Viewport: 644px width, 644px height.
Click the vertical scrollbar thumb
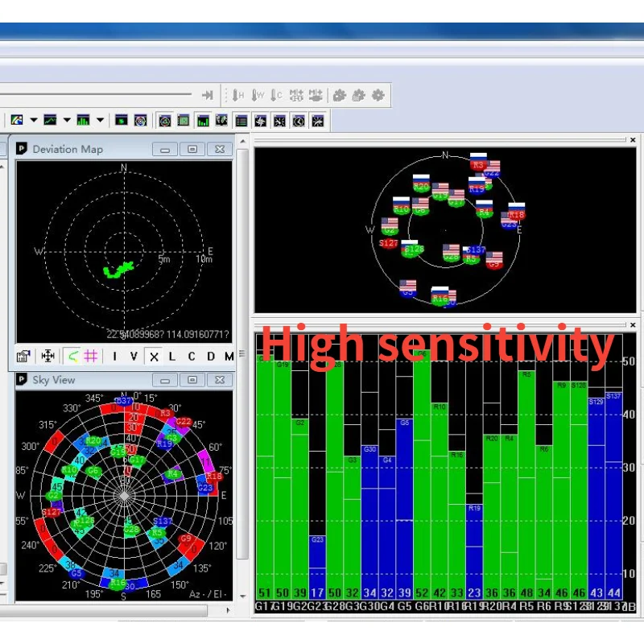243,354
